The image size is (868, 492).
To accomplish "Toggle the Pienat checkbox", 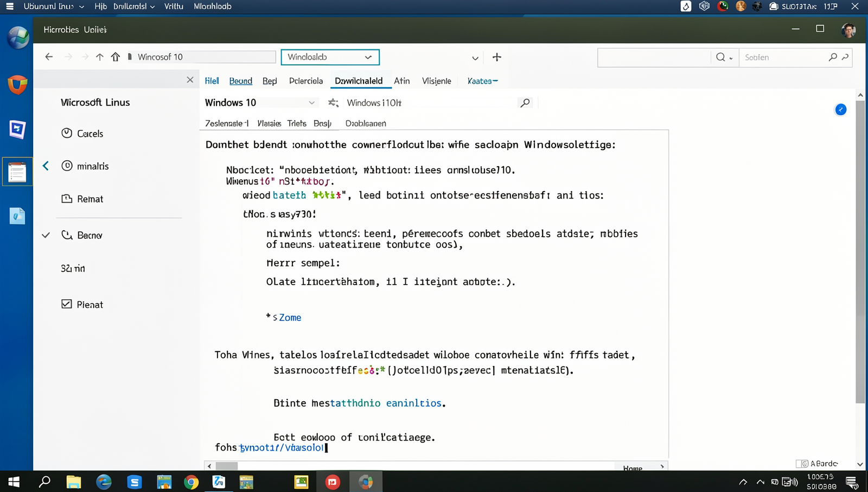I will point(67,304).
